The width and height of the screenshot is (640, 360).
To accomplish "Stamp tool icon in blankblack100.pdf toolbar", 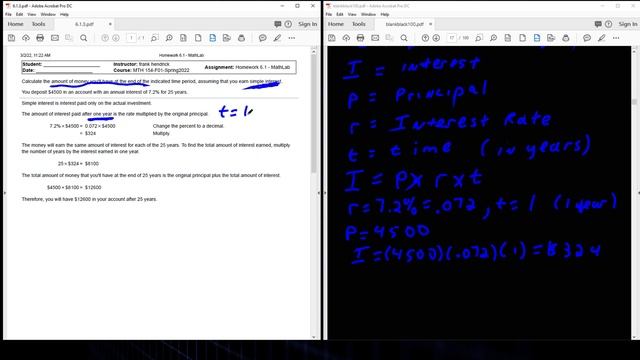I will click(x=566, y=38).
